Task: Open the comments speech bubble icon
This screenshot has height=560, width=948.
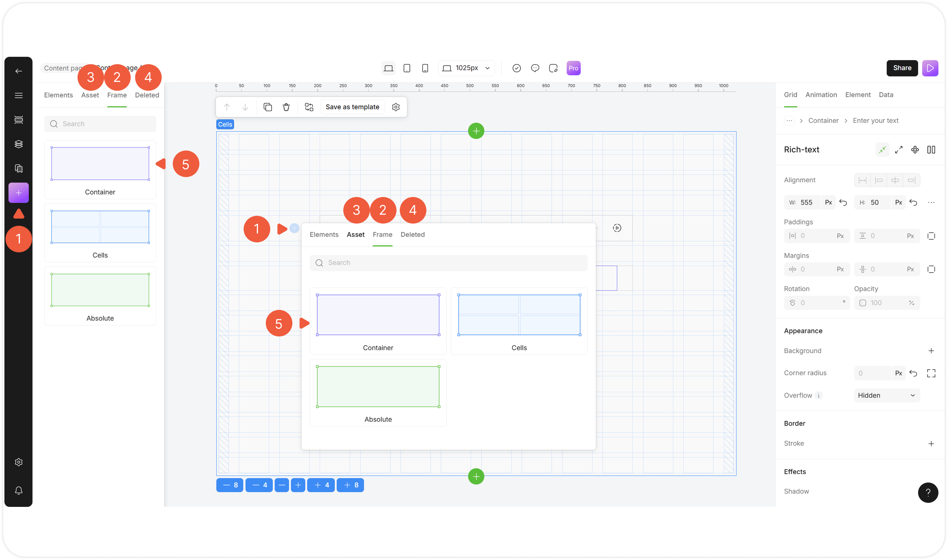Action: click(x=535, y=68)
